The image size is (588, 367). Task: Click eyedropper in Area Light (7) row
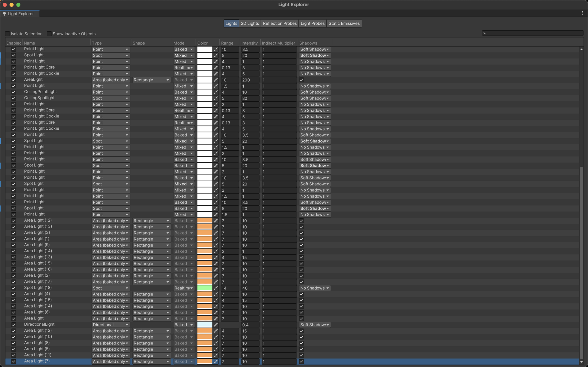216,362
